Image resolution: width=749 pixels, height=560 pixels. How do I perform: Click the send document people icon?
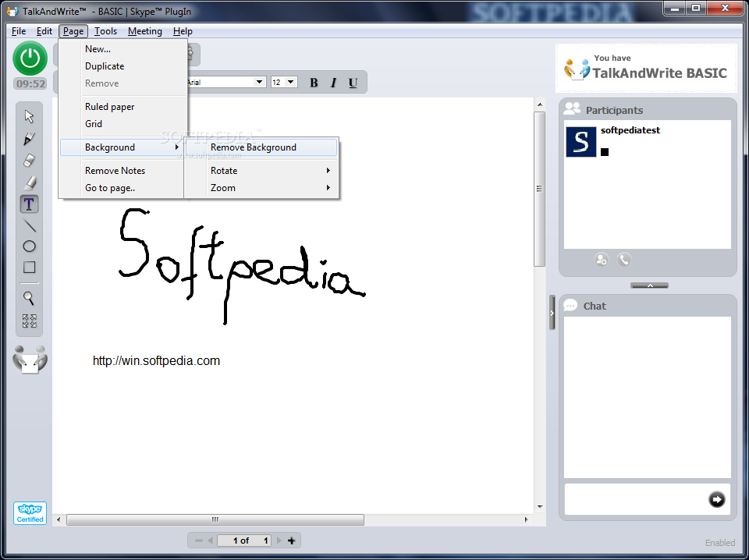[x=30, y=359]
